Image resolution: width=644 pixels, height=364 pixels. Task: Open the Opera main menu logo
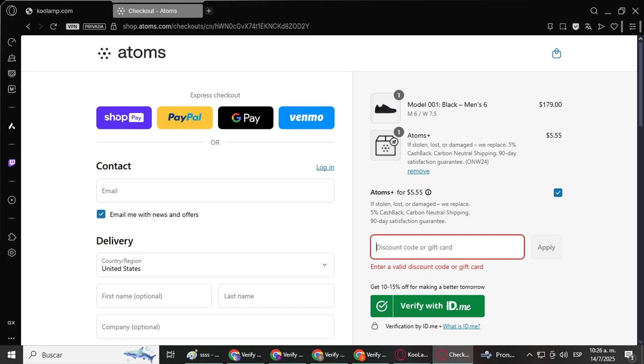pos(12,10)
